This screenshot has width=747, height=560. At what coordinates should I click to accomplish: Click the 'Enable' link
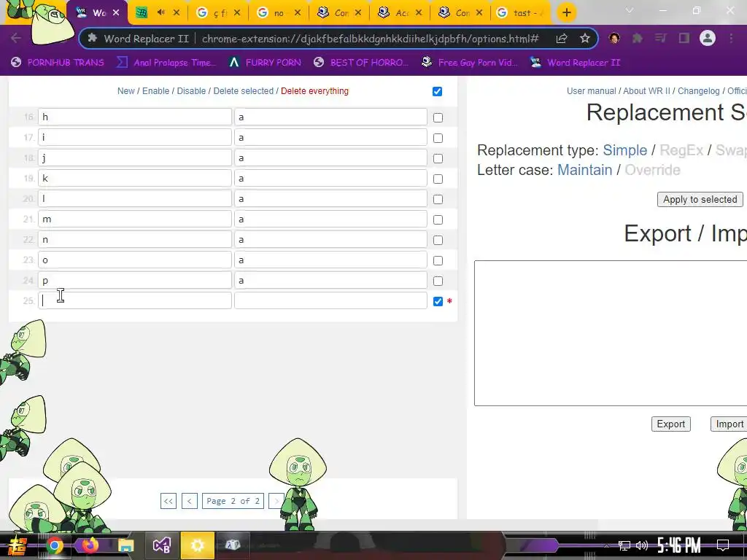tap(156, 91)
